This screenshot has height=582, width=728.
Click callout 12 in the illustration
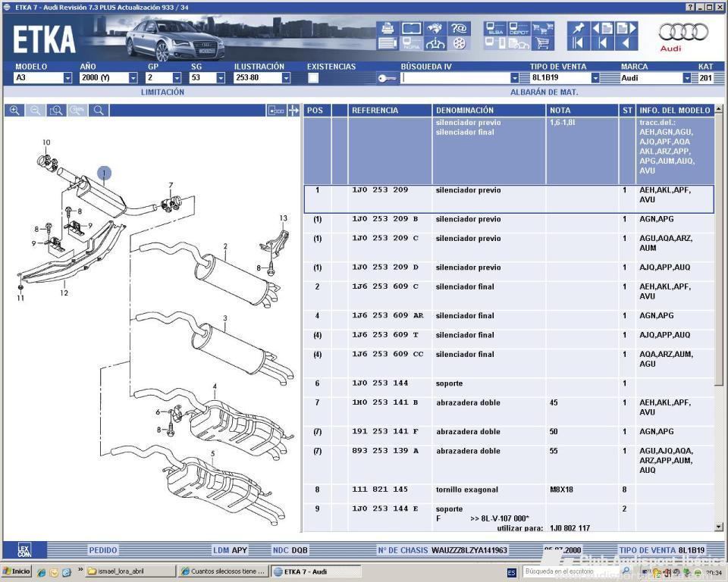pyautogui.click(x=64, y=293)
